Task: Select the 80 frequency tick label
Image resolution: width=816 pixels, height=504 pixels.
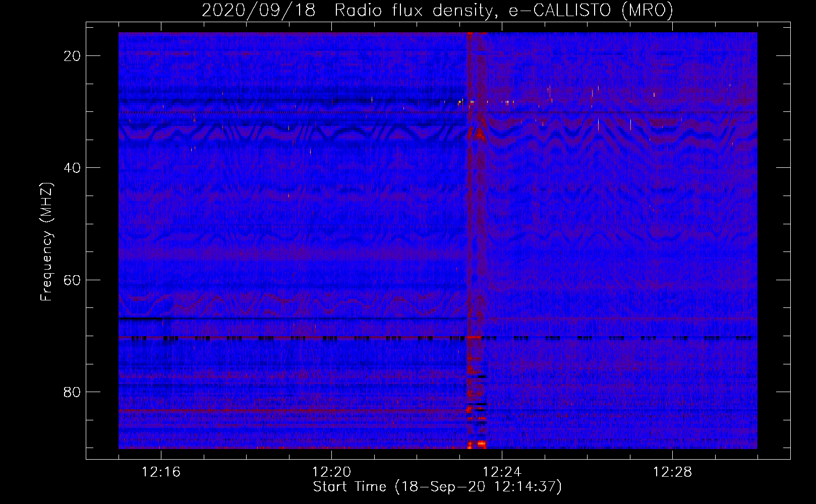Action: (73, 392)
